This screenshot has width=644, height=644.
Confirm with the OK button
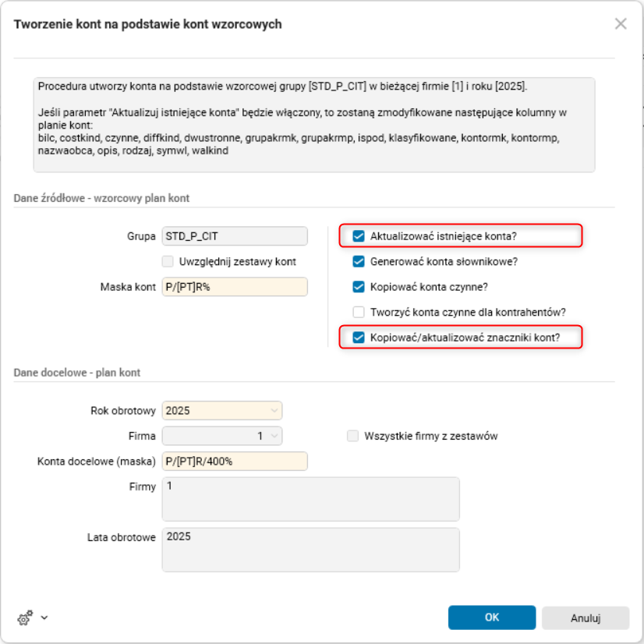491,617
